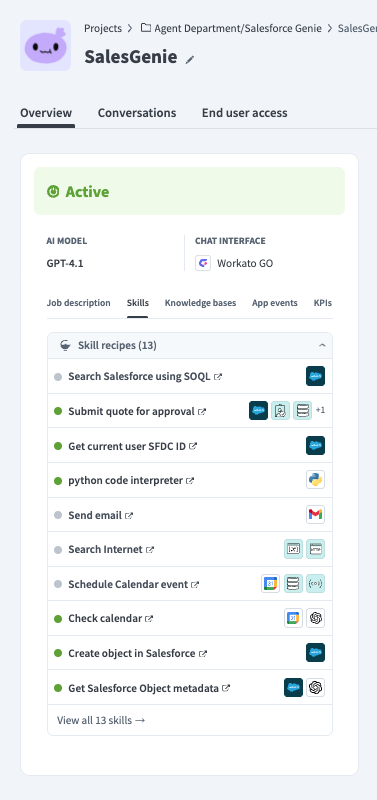Click the Python icon in python code interpreter row
The height and width of the screenshot is (800, 377).
point(315,480)
